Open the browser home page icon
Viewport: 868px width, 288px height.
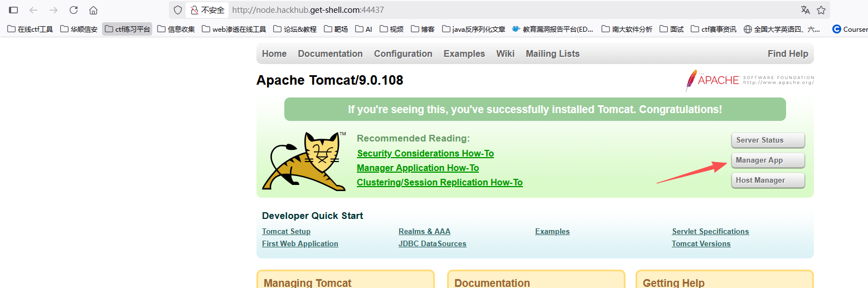pyautogui.click(x=94, y=10)
